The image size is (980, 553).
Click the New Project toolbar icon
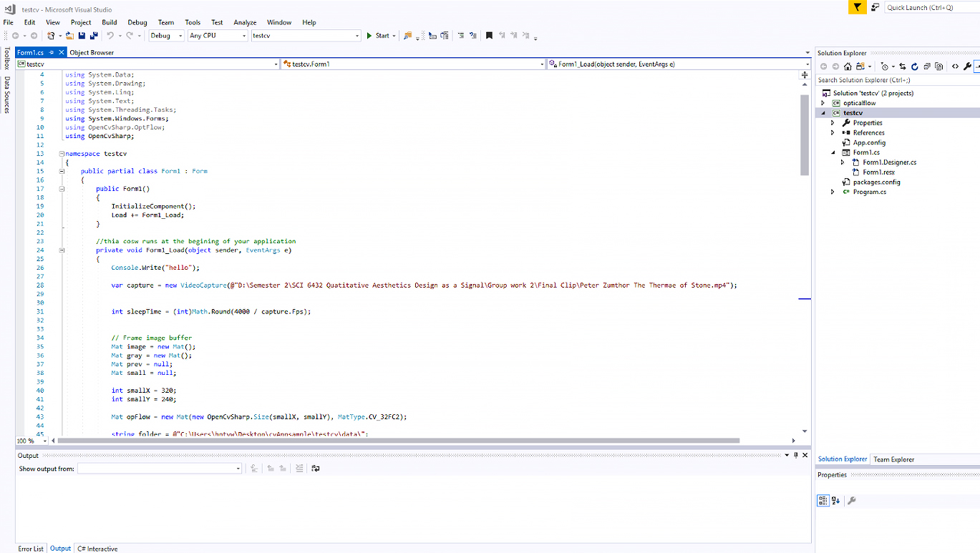pyautogui.click(x=51, y=35)
